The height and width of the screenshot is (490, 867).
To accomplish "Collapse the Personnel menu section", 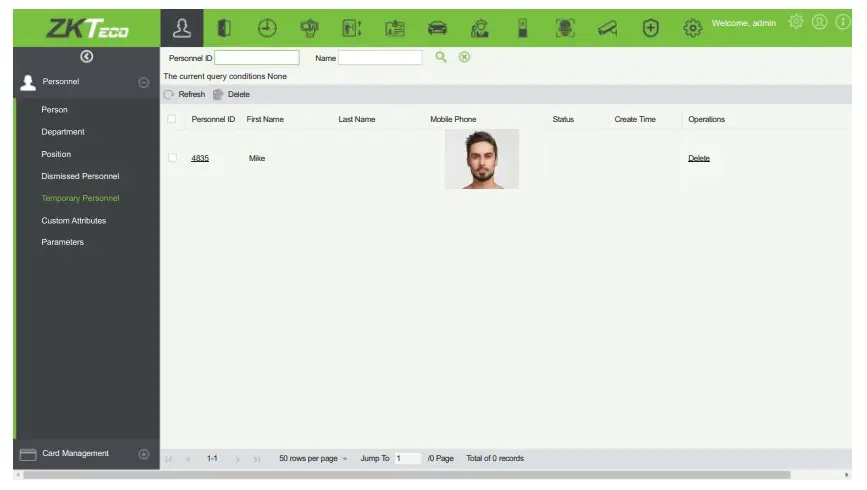I will point(144,82).
